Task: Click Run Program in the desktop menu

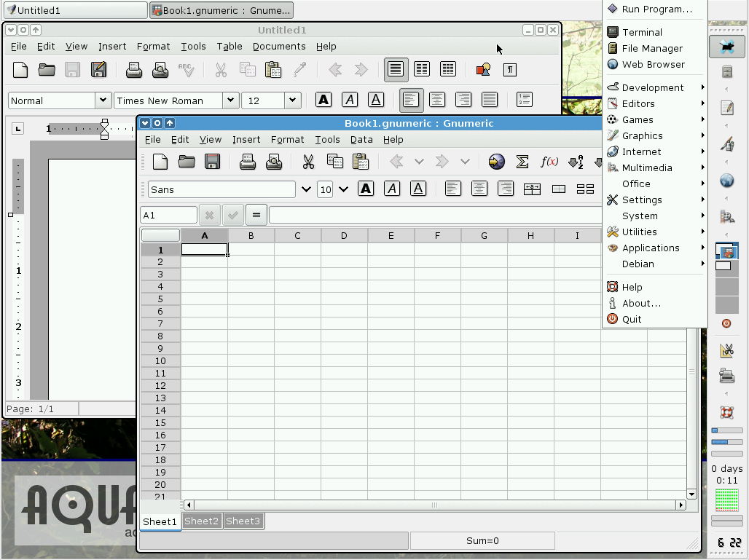Action: pyautogui.click(x=656, y=9)
